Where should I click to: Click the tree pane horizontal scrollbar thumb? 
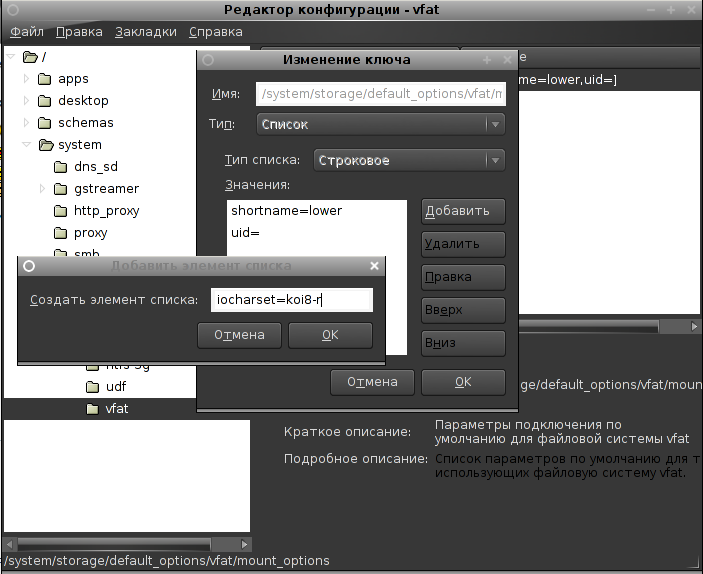tap(114, 544)
